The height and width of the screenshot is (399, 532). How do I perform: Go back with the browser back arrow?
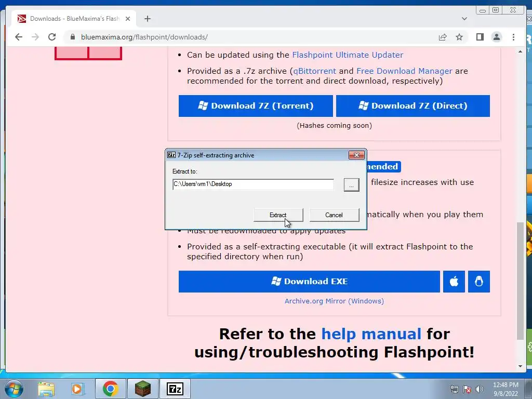point(19,37)
